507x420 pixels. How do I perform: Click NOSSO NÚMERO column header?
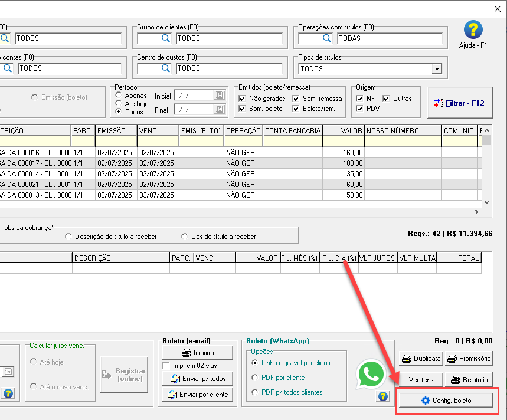pos(403,130)
